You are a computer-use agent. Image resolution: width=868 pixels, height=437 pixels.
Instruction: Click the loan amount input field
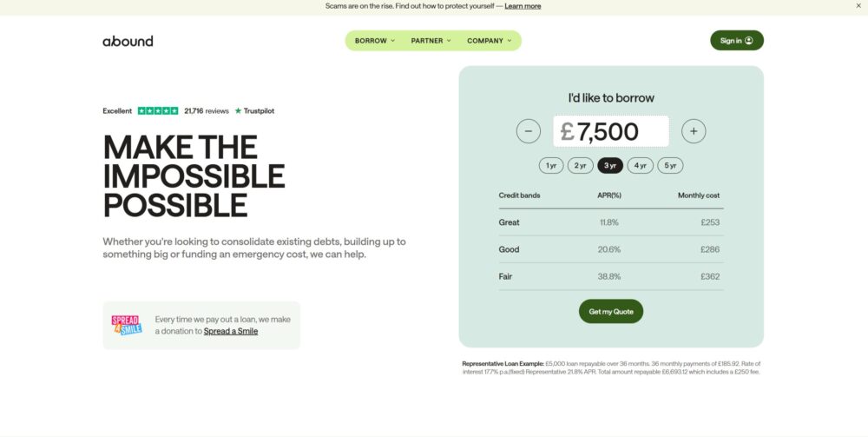[x=611, y=131]
